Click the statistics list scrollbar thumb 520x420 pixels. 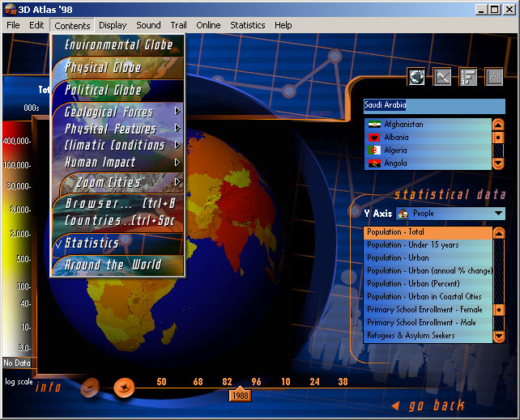[499, 310]
